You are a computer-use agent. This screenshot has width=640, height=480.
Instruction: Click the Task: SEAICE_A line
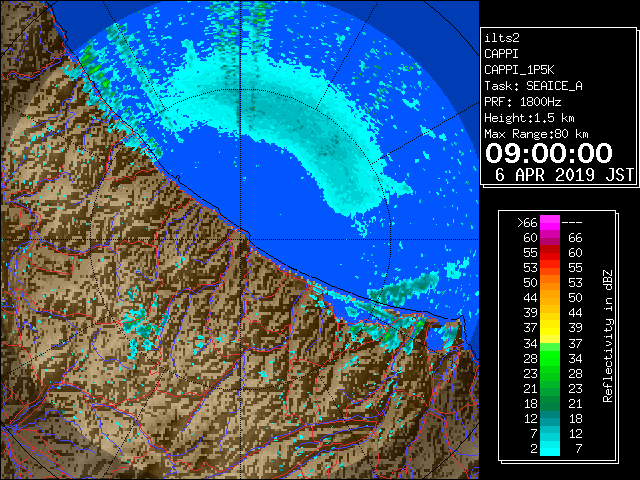click(533, 86)
